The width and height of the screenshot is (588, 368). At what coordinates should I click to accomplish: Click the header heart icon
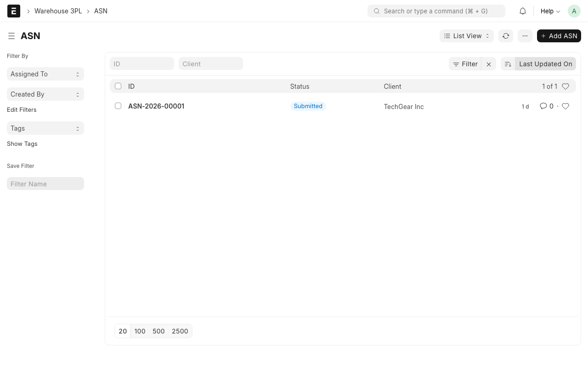click(565, 86)
